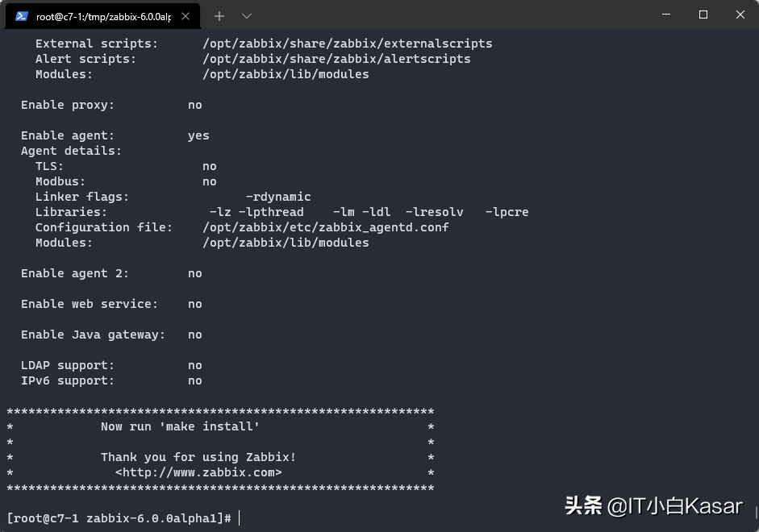This screenshot has width=759, height=532.
Task: Select the root@c7-1:/tmp/zabbix-6.0.0 tab
Action: click(x=97, y=15)
